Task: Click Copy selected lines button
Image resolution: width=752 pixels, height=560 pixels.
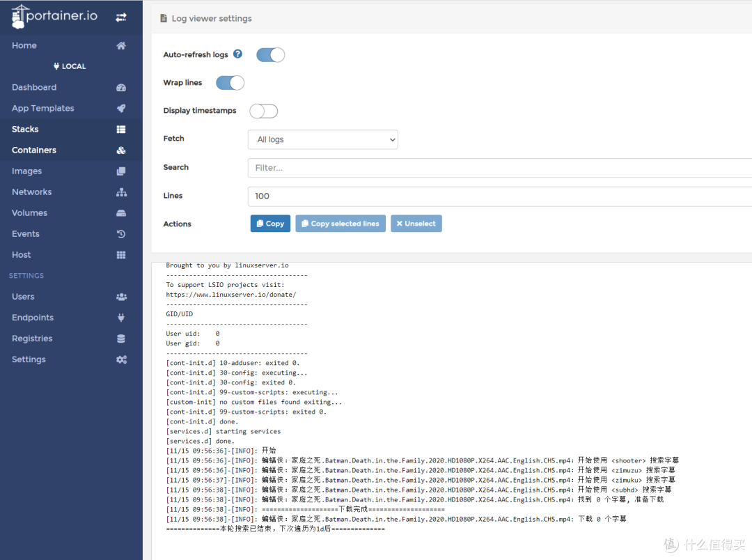Action: [x=340, y=224]
